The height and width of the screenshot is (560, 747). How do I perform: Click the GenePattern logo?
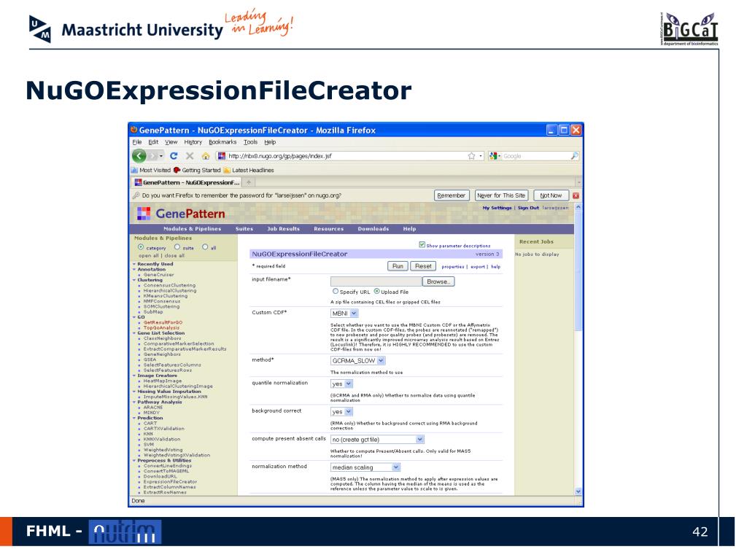click(181, 214)
